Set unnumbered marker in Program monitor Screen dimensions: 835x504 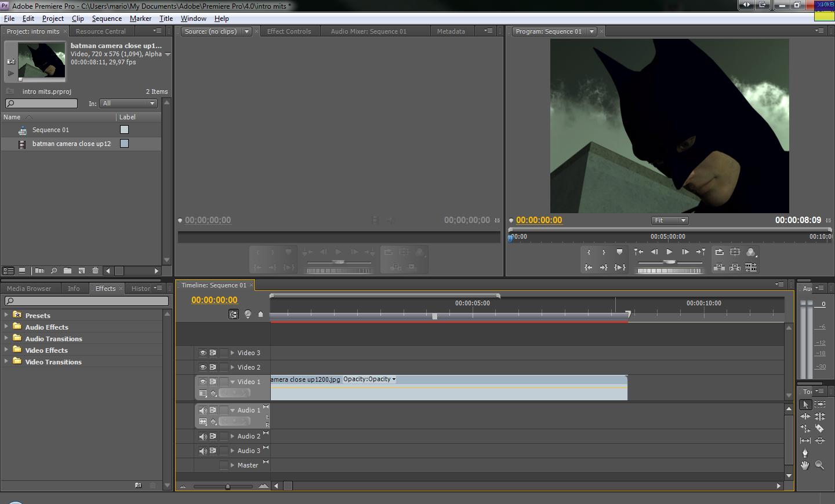[619, 252]
